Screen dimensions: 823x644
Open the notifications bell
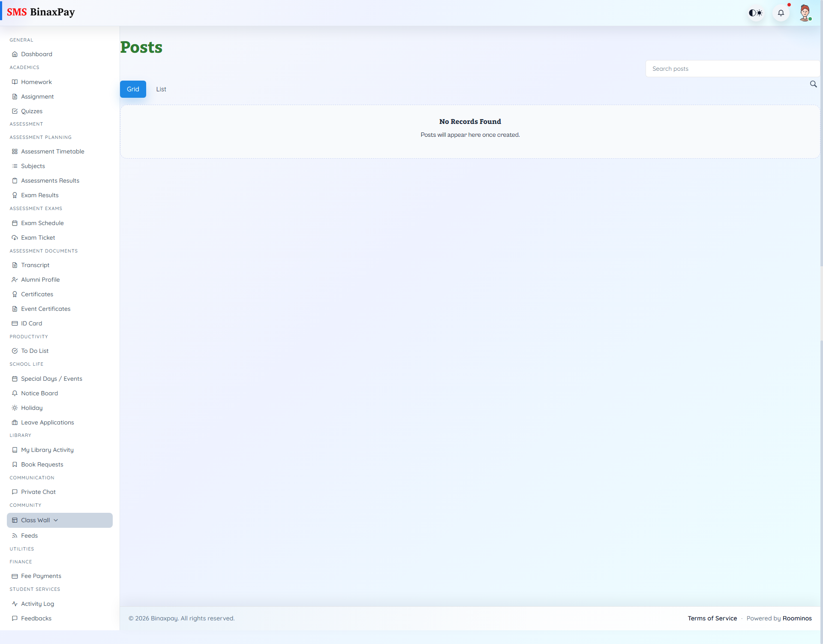coord(781,12)
